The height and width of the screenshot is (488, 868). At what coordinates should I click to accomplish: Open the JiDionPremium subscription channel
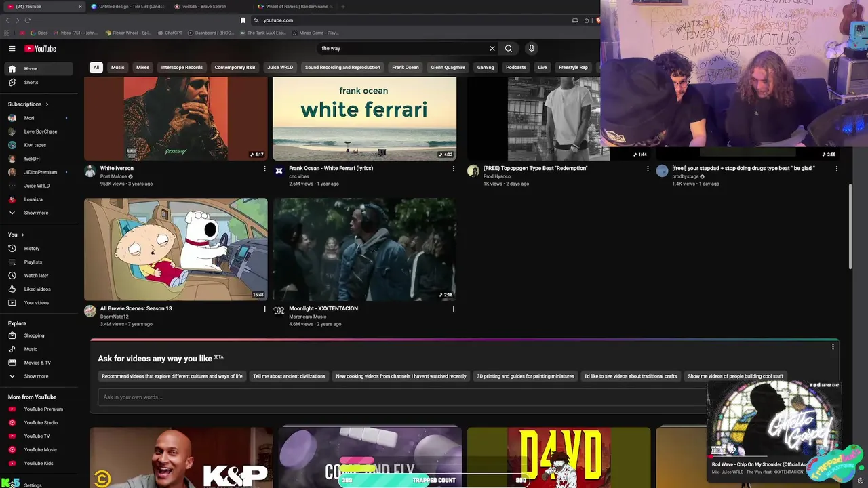(39, 172)
